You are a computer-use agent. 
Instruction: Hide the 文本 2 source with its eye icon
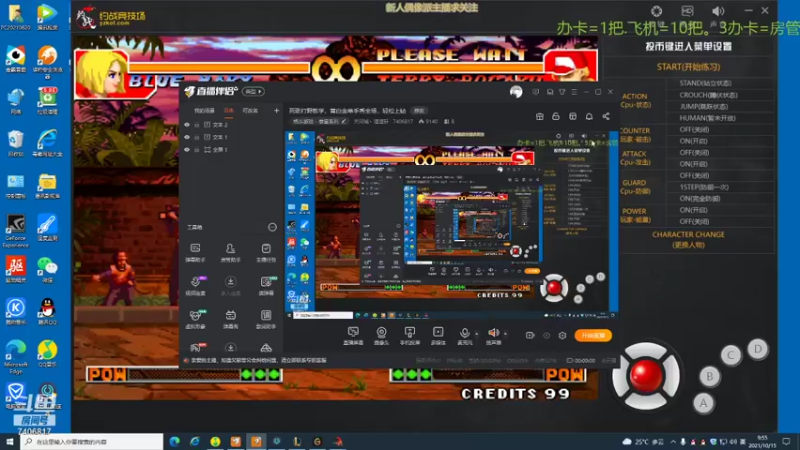187,124
